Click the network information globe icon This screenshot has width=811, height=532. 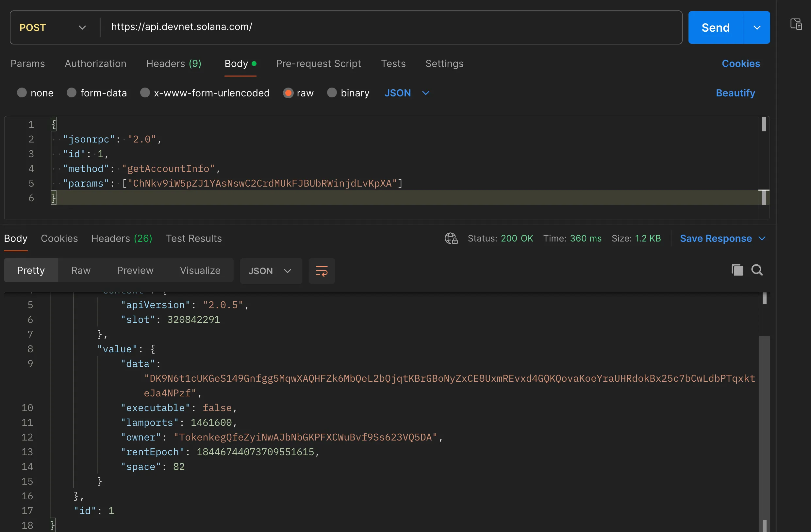point(451,238)
